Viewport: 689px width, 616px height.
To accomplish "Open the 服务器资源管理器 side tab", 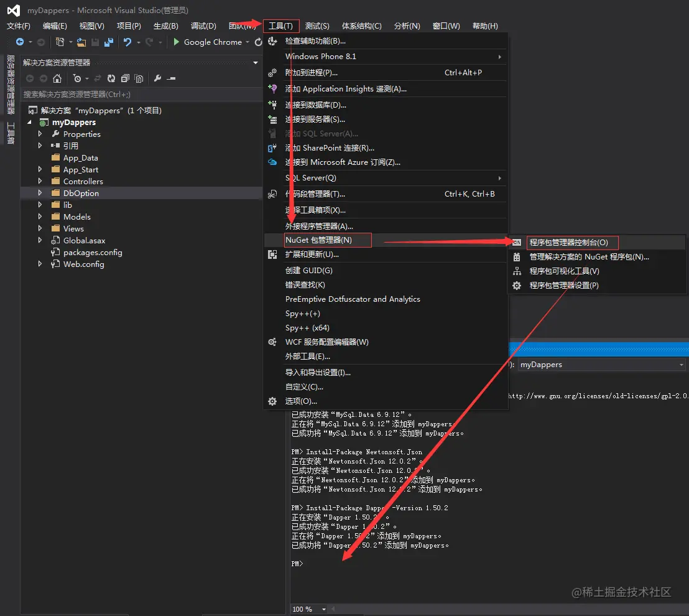I will pos(11,85).
